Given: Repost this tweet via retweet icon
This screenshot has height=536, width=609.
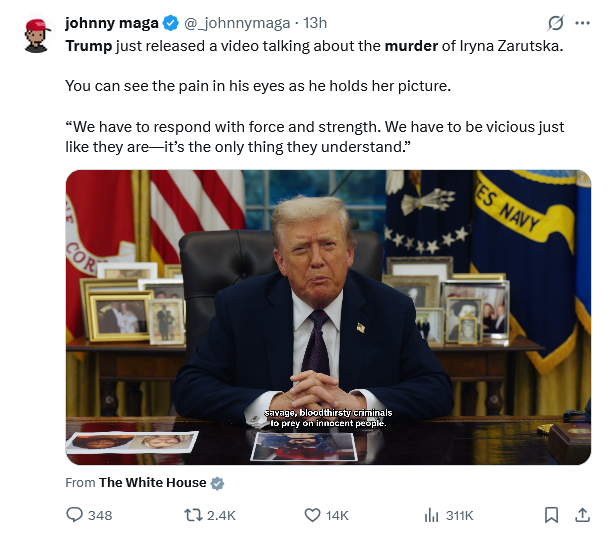Looking at the screenshot, I should [x=193, y=515].
